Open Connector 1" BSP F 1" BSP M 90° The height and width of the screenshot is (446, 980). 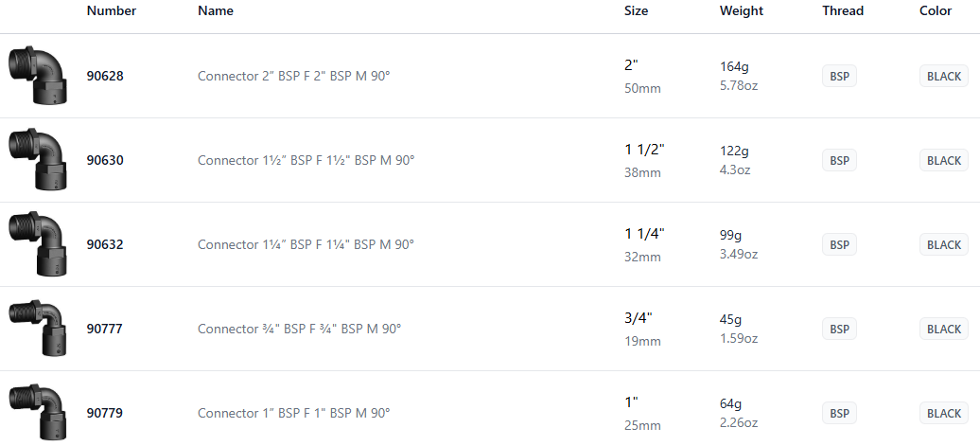[293, 413]
